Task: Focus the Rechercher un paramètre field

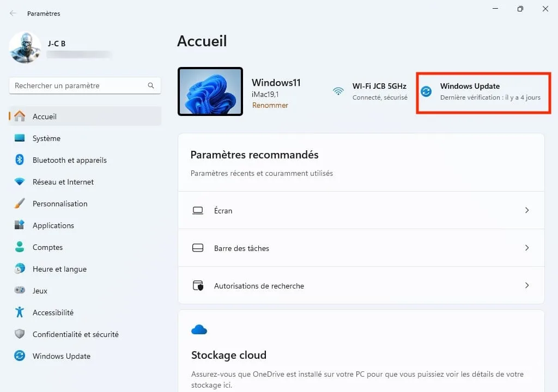Action: [84, 85]
